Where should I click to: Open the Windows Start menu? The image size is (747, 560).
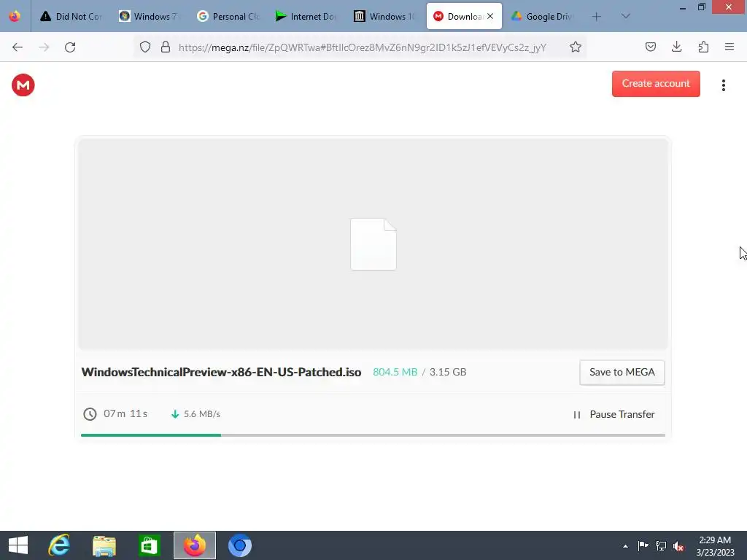[x=18, y=545]
